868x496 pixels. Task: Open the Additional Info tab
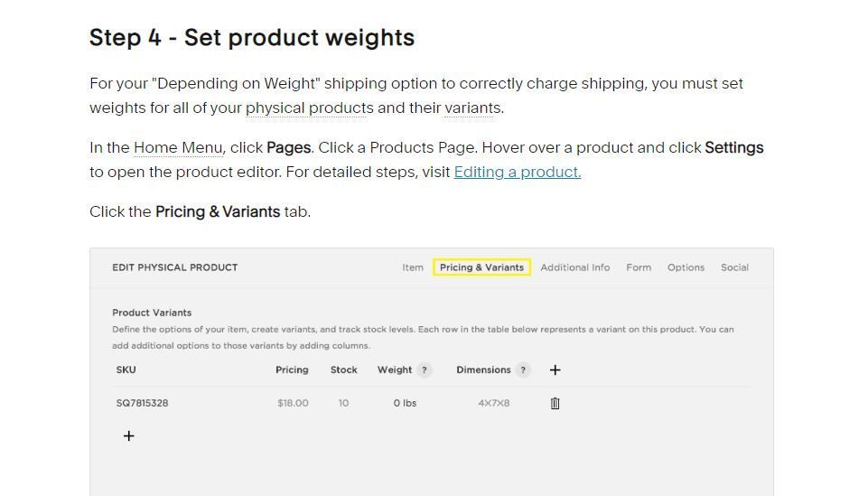click(x=574, y=267)
